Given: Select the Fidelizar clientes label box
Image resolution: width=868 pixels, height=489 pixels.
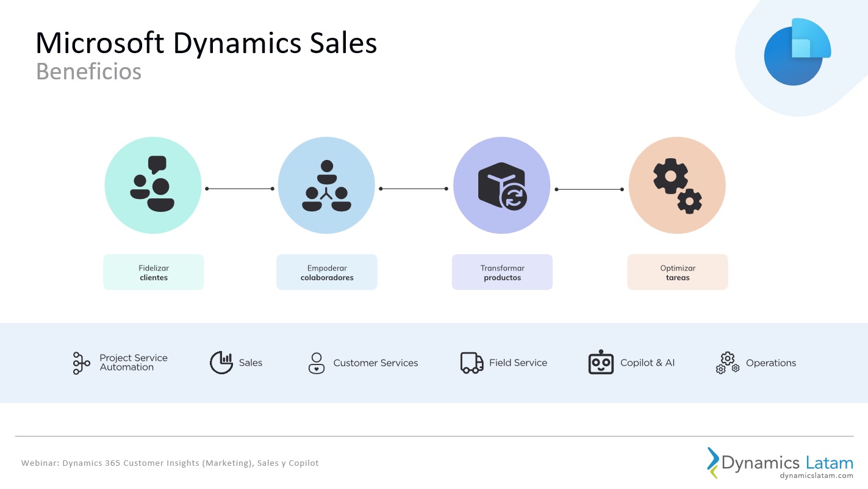Looking at the screenshot, I should point(154,272).
